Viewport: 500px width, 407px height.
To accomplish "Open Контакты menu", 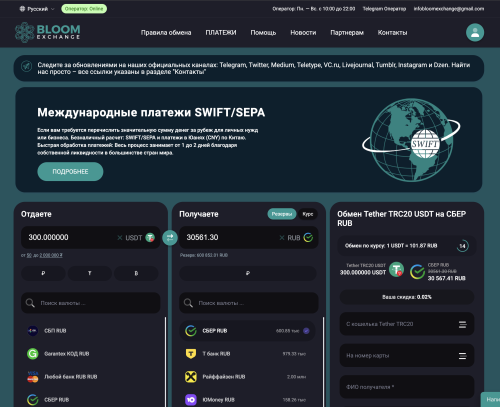I will [392, 33].
